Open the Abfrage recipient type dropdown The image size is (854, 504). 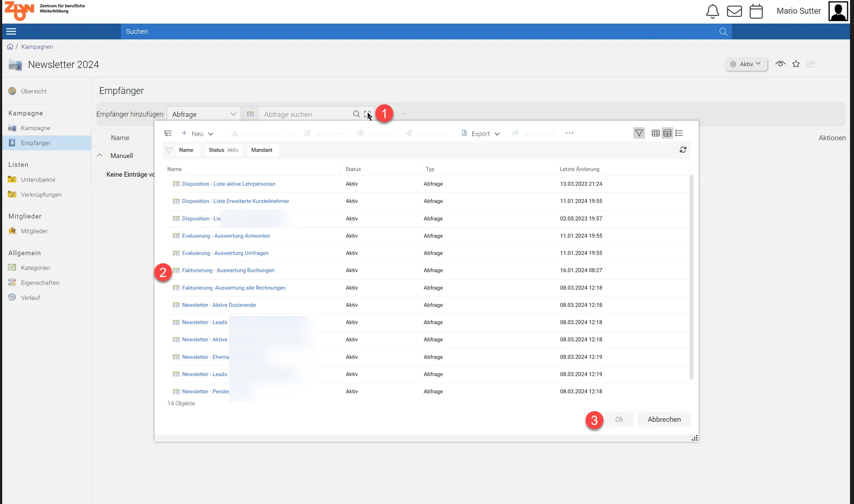click(204, 114)
